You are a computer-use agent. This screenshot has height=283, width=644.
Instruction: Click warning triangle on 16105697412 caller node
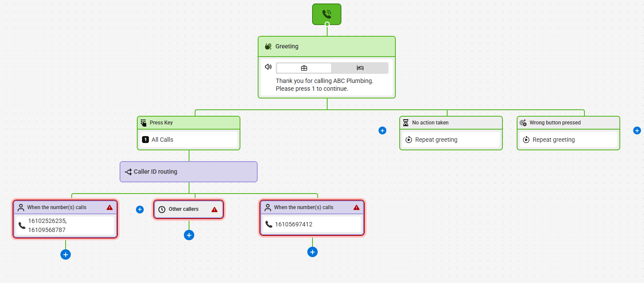357,207
